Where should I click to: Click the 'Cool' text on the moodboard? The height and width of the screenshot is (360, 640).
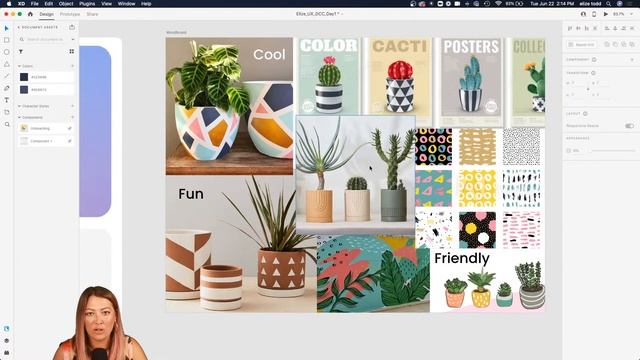point(269,54)
